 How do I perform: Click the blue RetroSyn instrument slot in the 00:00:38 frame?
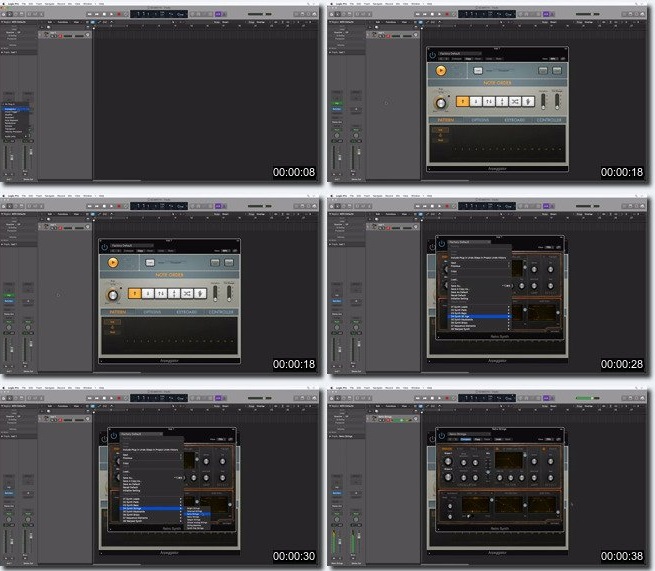pyautogui.click(x=336, y=493)
